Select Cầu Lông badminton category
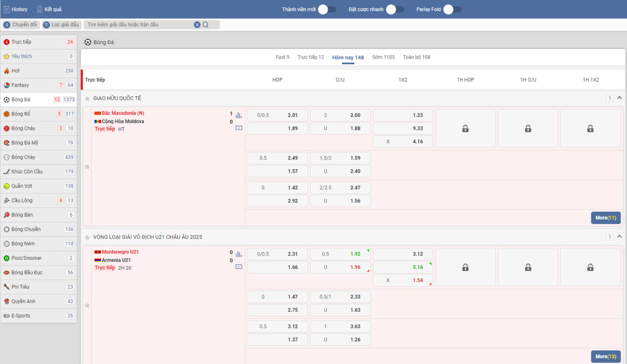The width and height of the screenshot is (627, 364). [39, 200]
